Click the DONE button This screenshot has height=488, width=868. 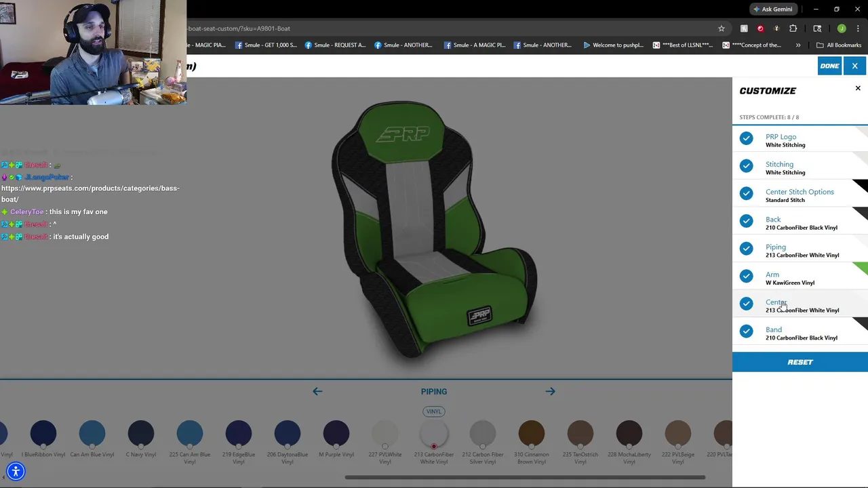[829, 66]
